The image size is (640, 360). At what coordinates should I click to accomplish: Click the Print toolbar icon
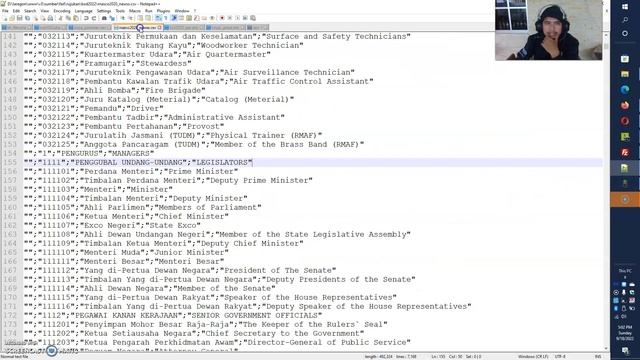[x=50, y=18]
